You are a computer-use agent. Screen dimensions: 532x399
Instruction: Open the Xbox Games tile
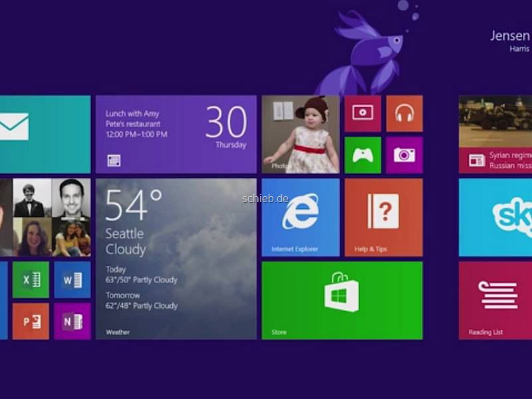[362, 155]
